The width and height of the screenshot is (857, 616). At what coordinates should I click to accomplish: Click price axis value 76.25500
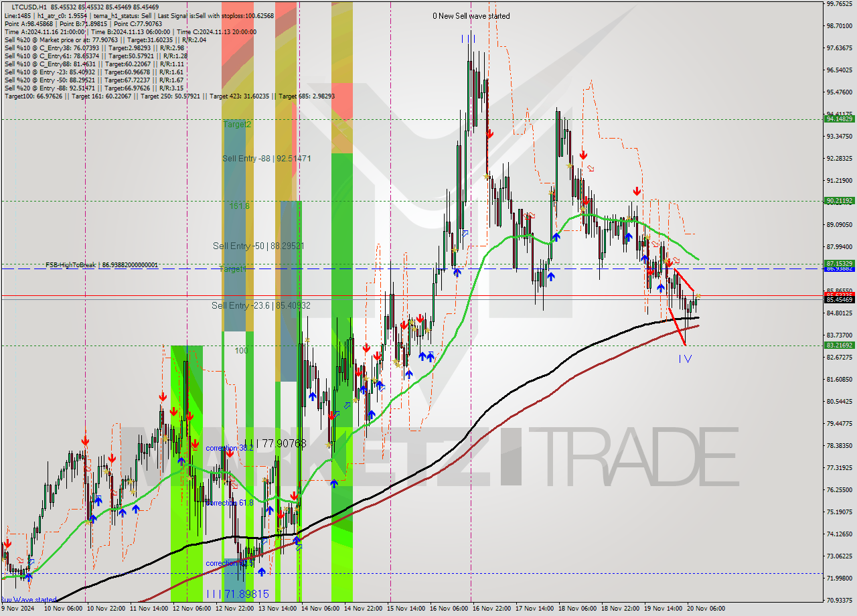[840, 489]
